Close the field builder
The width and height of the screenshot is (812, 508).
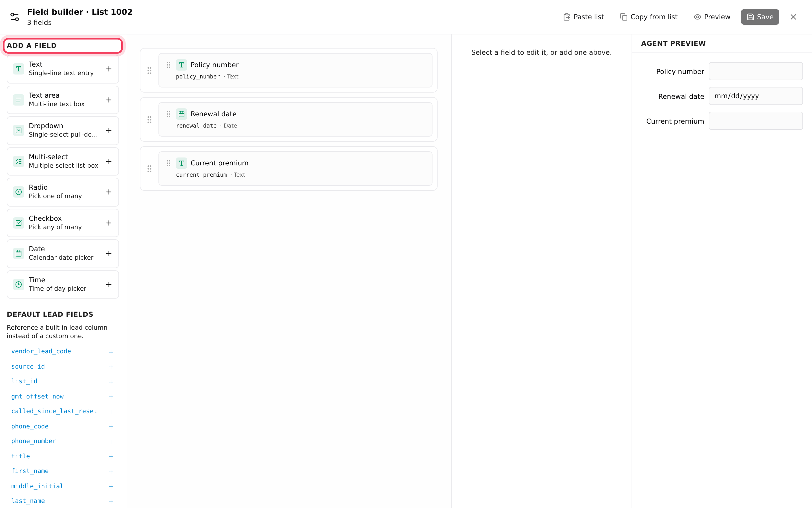(x=793, y=17)
